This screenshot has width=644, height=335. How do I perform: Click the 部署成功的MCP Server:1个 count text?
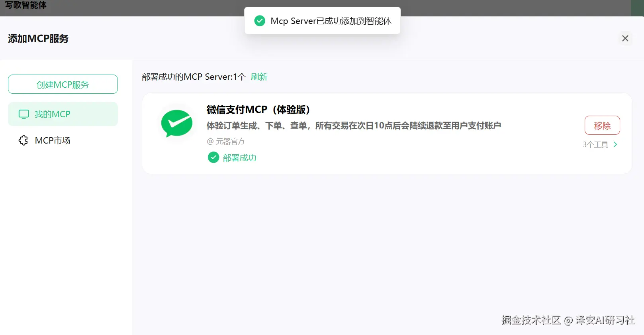[x=194, y=77]
